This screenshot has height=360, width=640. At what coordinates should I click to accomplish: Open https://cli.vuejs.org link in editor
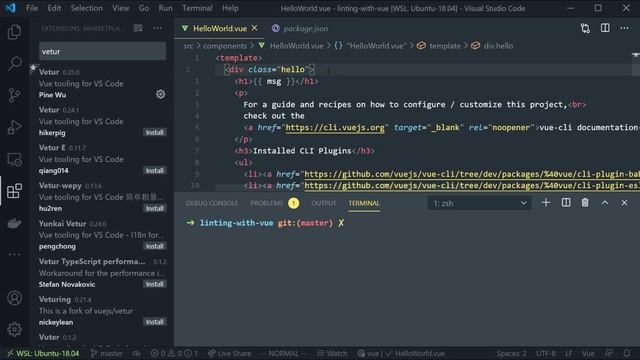[x=335, y=128]
